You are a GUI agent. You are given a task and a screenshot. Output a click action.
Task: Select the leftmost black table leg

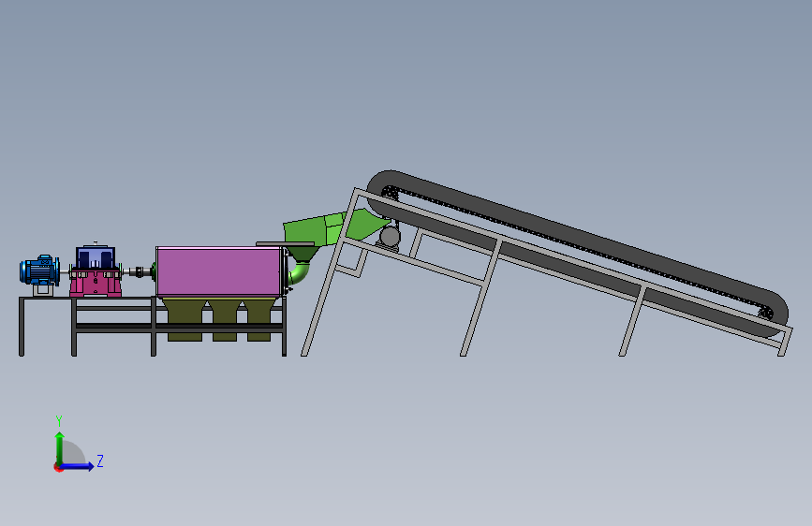[x=22, y=327]
